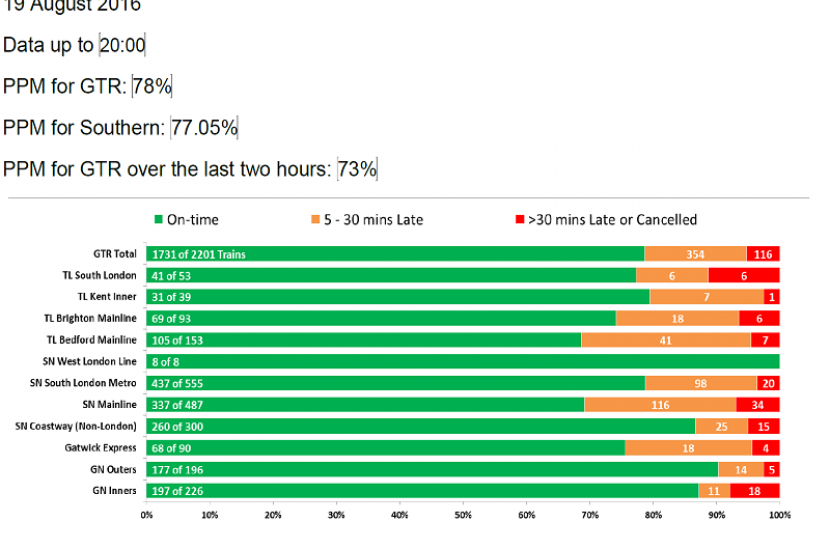Viewport: 830px width, 540px height.
Task: Click the orange 354 segment in GTR Total
Action: (x=694, y=254)
